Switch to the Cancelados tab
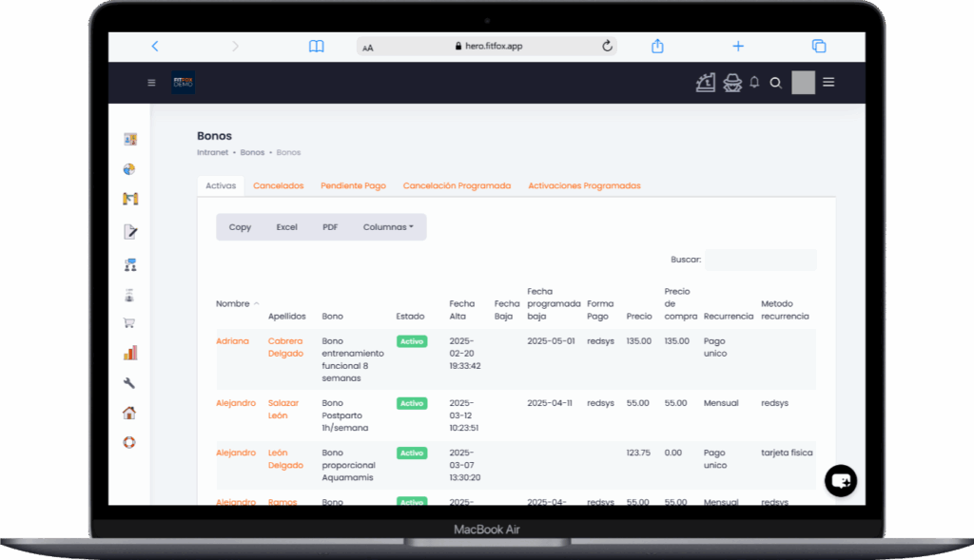This screenshot has width=974, height=560. [278, 185]
